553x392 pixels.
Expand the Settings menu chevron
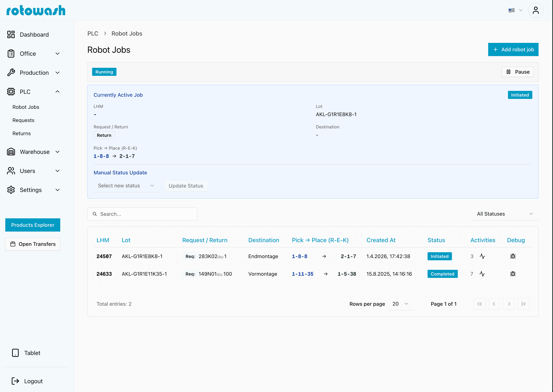(57, 190)
